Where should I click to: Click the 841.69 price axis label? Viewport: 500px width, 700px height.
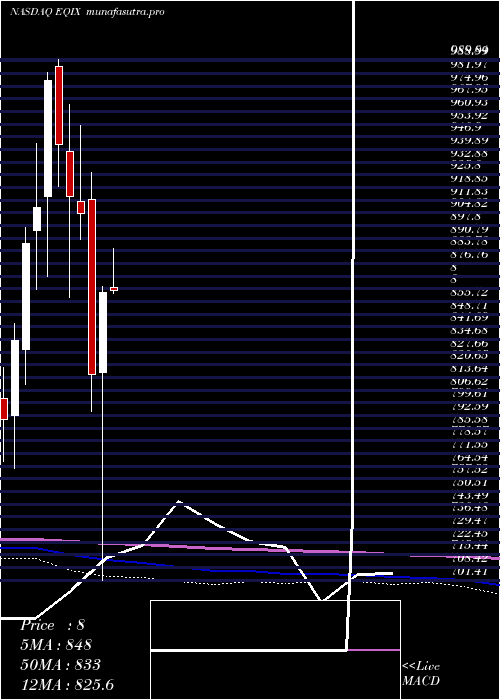pyautogui.click(x=469, y=318)
